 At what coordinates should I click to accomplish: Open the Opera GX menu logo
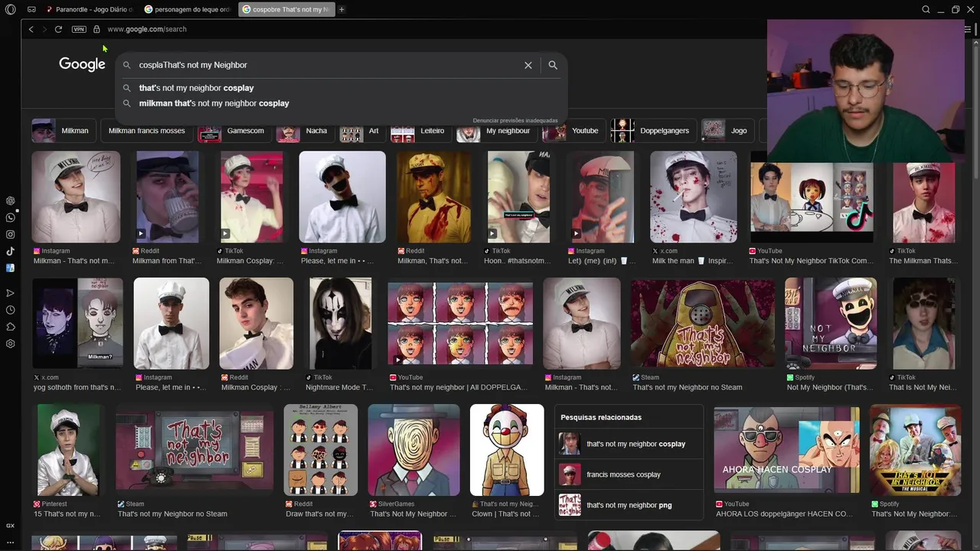[10, 9]
